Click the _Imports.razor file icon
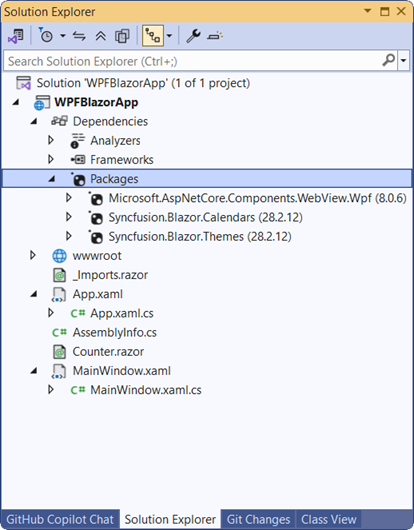Screen dimensions: 414x530 [59, 275]
